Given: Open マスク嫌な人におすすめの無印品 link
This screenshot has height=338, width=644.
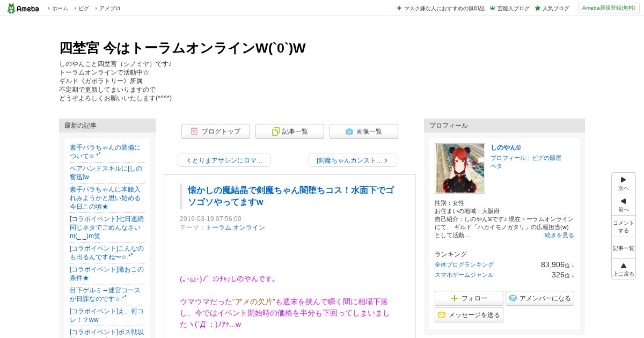Looking at the screenshot, I should click(441, 9).
